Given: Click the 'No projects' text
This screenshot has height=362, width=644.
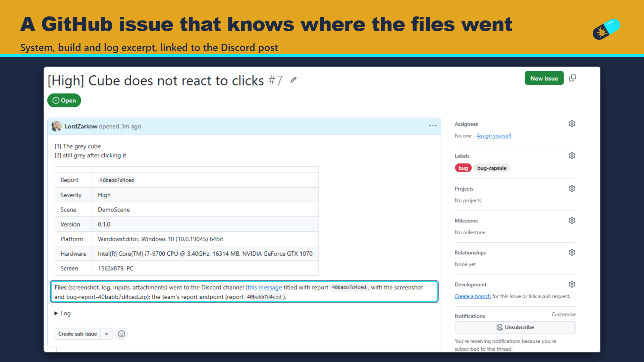Looking at the screenshot, I should click(x=468, y=200).
